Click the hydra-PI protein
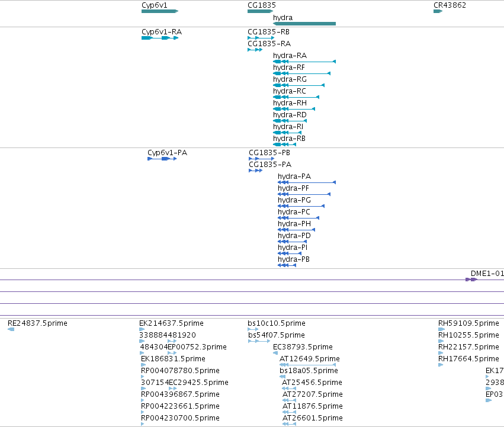This screenshot has width=504, height=427. (x=290, y=253)
